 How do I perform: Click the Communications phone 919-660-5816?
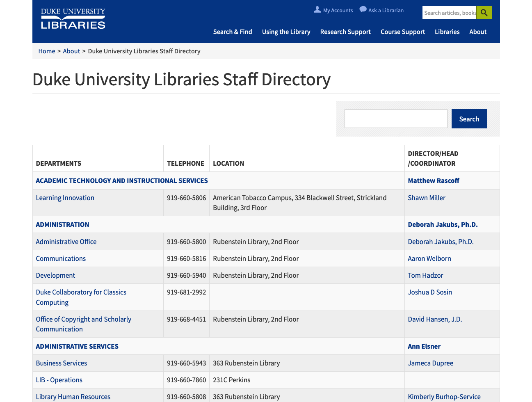point(186,258)
